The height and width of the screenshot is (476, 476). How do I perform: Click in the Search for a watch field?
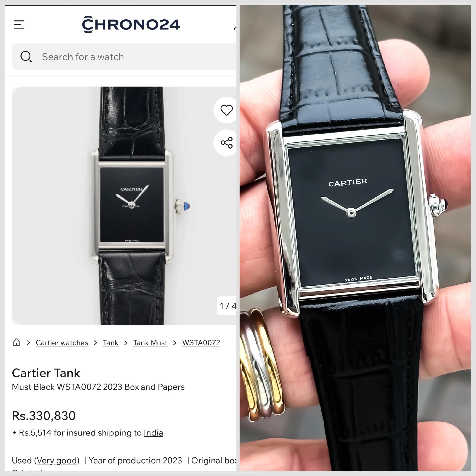[x=124, y=57]
